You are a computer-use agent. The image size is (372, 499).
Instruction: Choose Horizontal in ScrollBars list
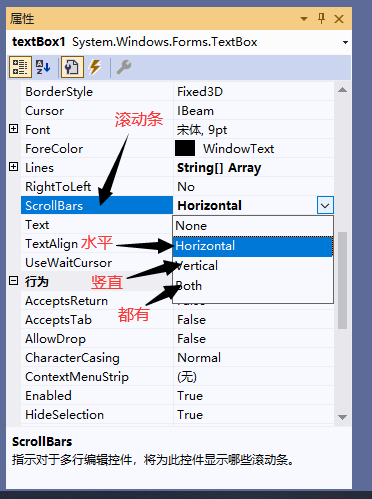pyautogui.click(x=253, y=246)
